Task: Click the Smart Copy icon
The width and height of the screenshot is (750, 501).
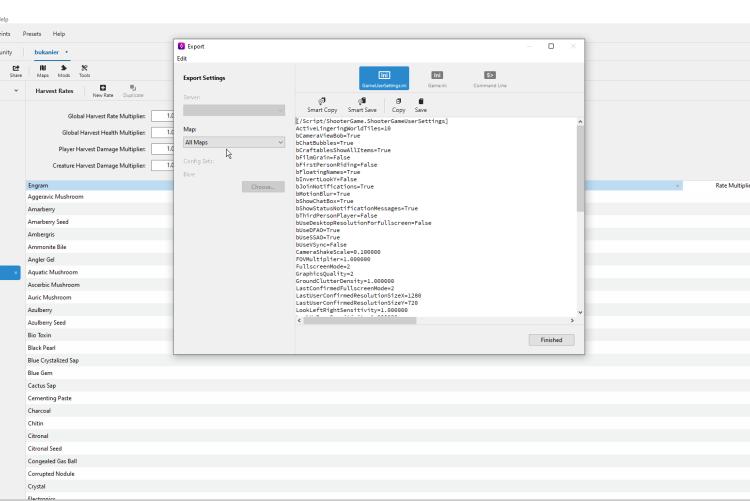Action: tap(323, 101)
